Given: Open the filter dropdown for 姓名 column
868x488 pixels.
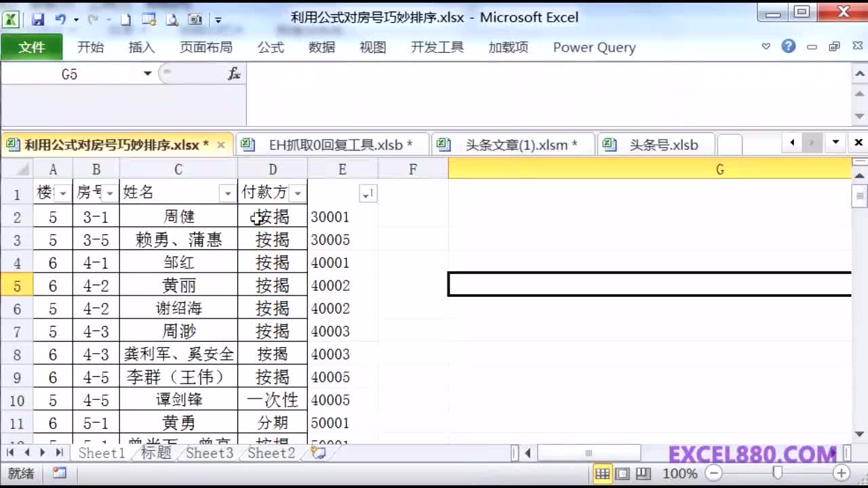Looking at the screenshot, I should [x=227, y=192].
